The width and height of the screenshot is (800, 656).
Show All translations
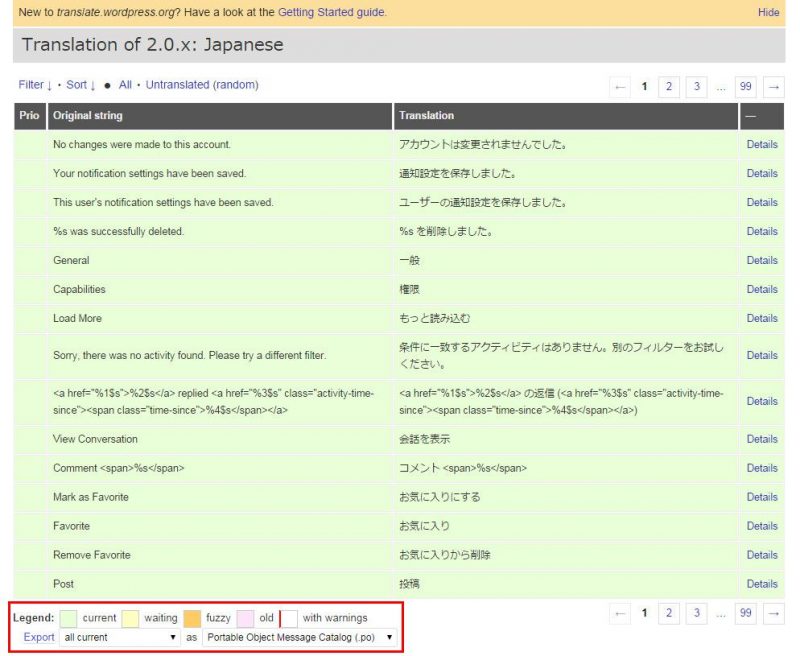125,85
